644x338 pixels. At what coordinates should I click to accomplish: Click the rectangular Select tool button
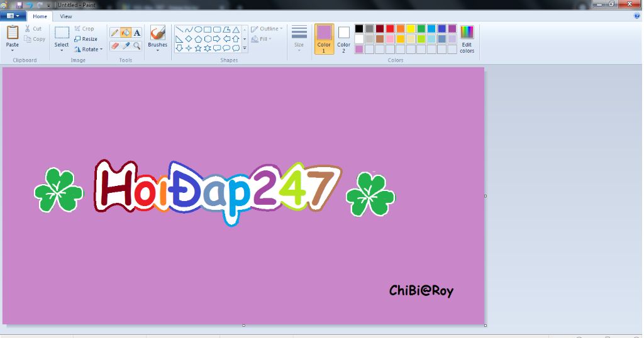[62, 33]
